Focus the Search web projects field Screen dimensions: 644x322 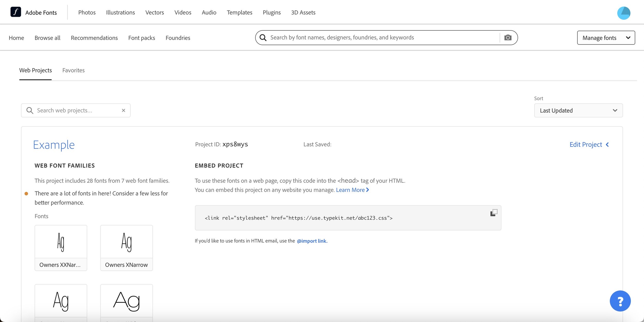coord(76,110)
